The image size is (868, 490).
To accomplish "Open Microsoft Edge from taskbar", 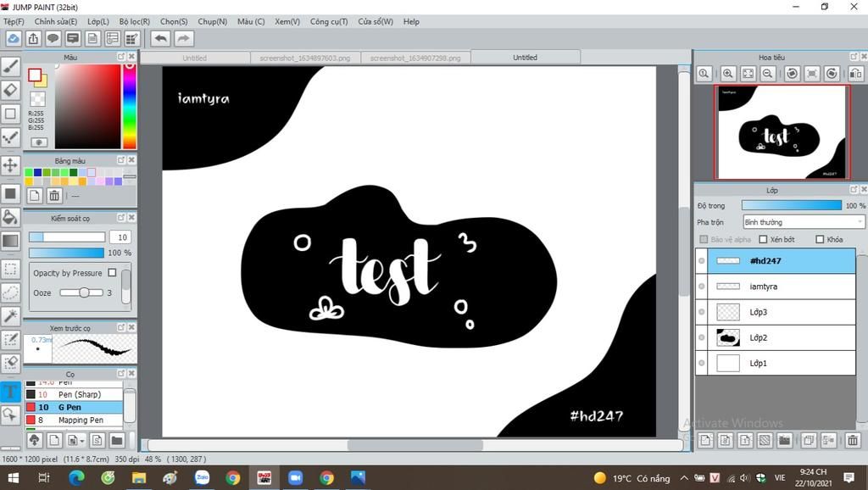I will 76,477.
